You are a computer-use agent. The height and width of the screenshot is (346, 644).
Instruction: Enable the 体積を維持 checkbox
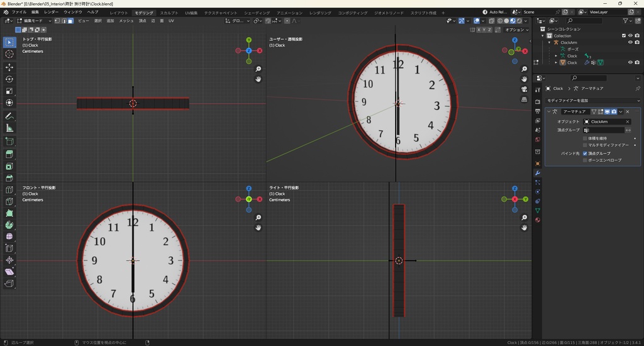586,138
